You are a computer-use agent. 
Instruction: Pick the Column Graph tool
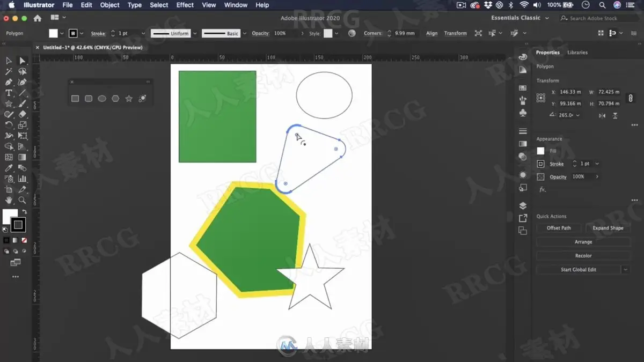22,179
